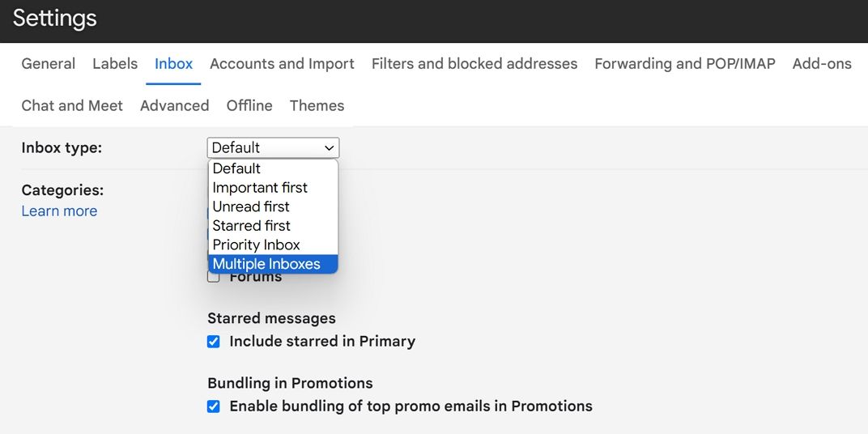Select Multiple Inboxes option
Viewport: 868px width, 434px height.
(266, 264)
